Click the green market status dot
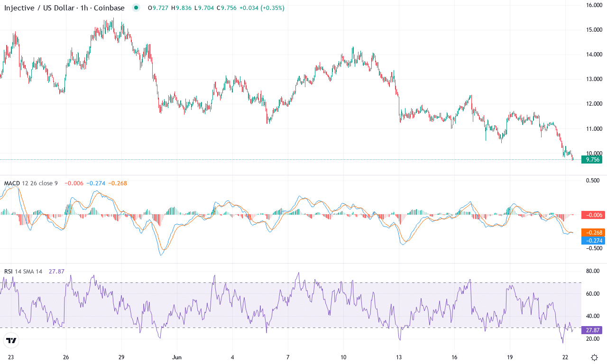Image resolution: width=607 pixels, height=364 pixels. 137,8
